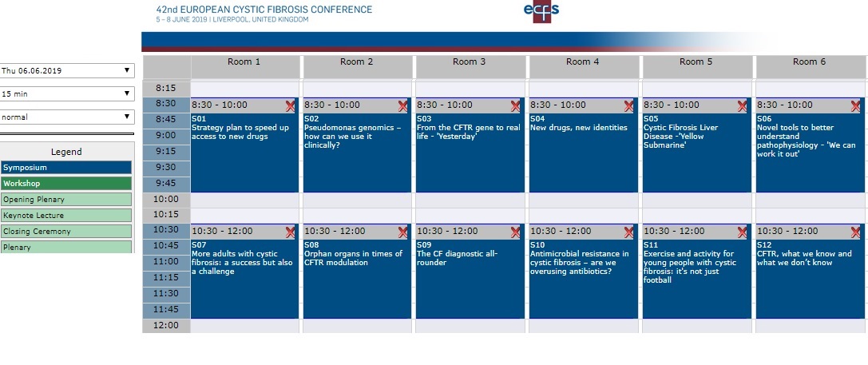Screen dimensions: 868x365
Task: Click the red X icon on session S07
Action: coord(290,232)
